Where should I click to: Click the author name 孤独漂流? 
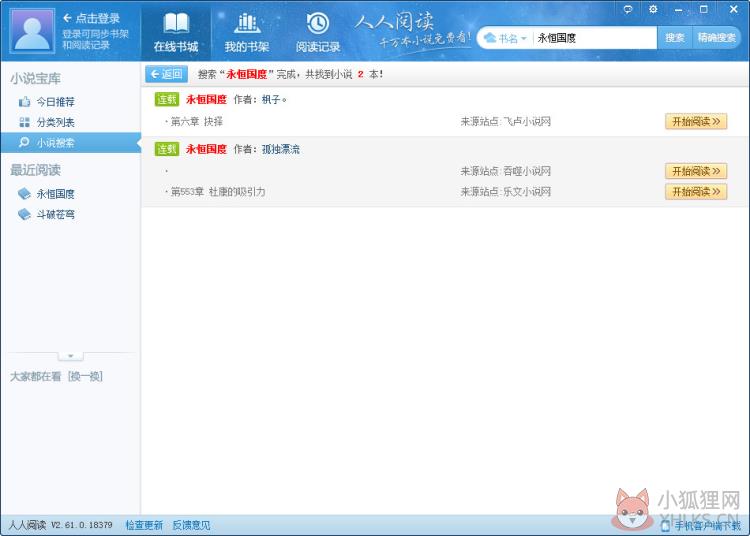point(281,149)
